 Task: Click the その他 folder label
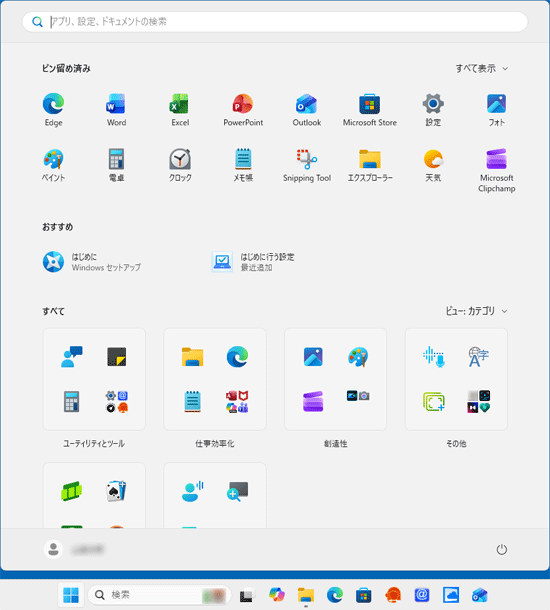coord(456,443)
